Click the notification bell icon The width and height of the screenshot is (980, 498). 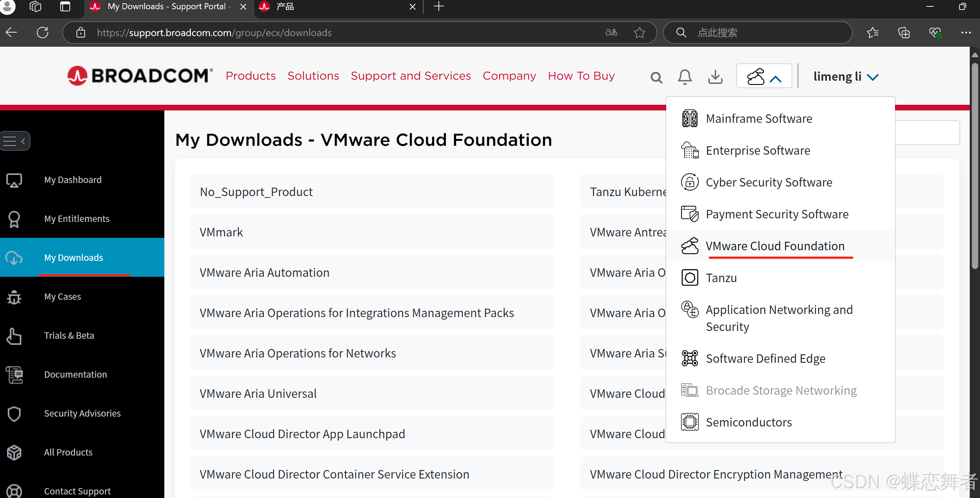coord(684,77)
